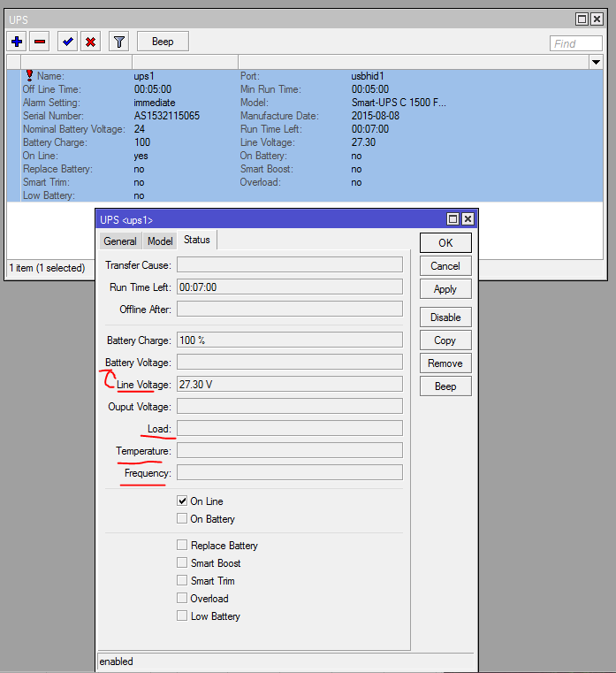Screen dimensions: 616x673
Task: Click the red exclamation icon beside Name
Action: click(29, 75)
